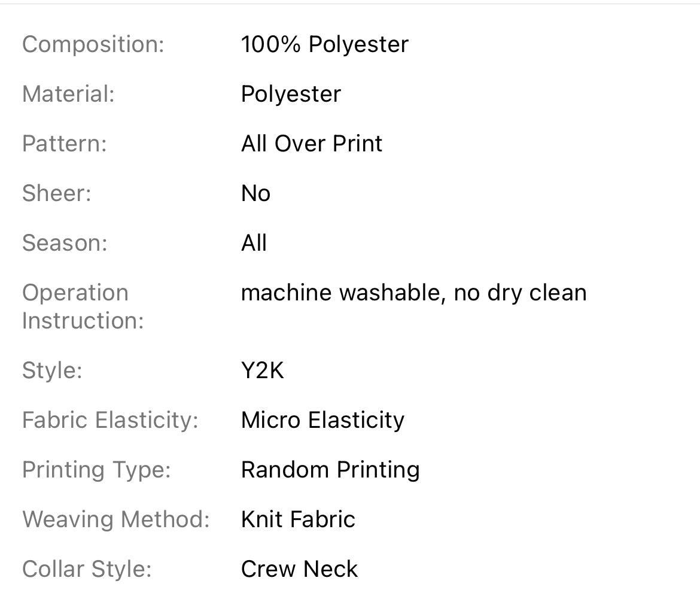Select the "All" season value
This screenshot has width=700, height=593.
click(254, 243)
